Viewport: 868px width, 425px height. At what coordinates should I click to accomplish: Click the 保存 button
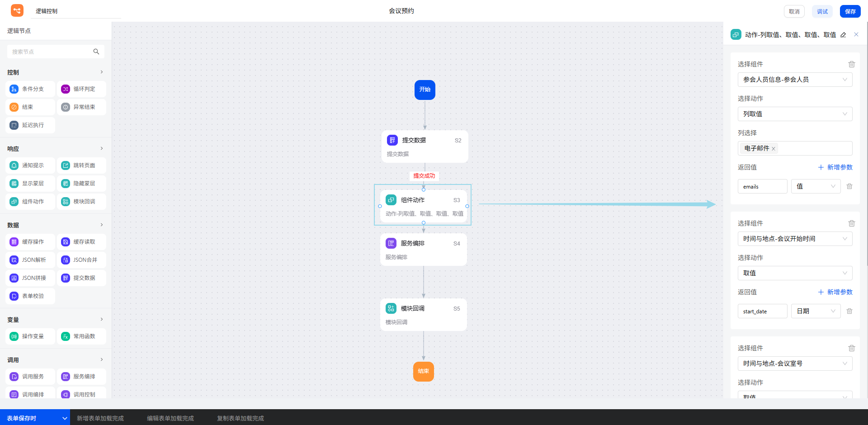tap(850, 11)
